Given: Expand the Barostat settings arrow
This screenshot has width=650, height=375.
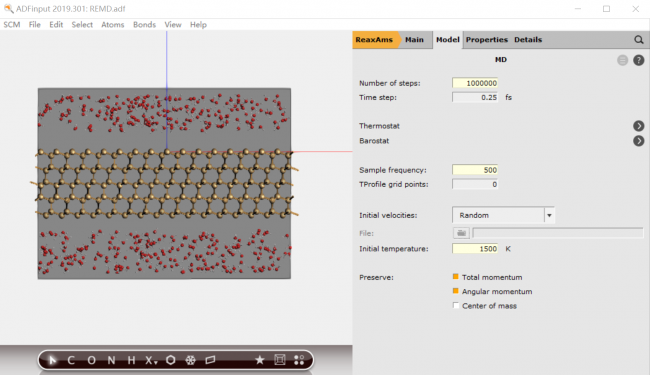Looking at the screenshot, I should coord(638,141).
